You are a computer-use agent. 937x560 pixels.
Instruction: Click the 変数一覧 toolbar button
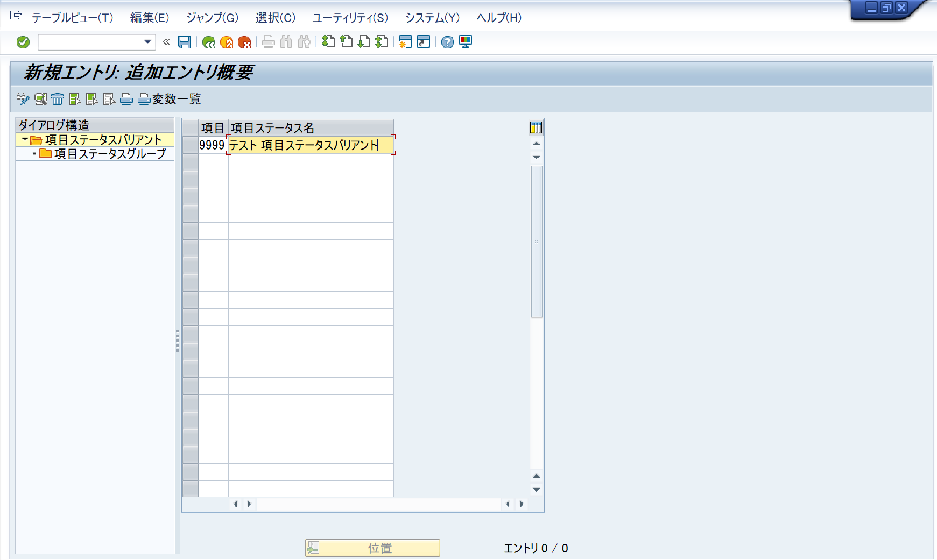(x=176, y=100)
